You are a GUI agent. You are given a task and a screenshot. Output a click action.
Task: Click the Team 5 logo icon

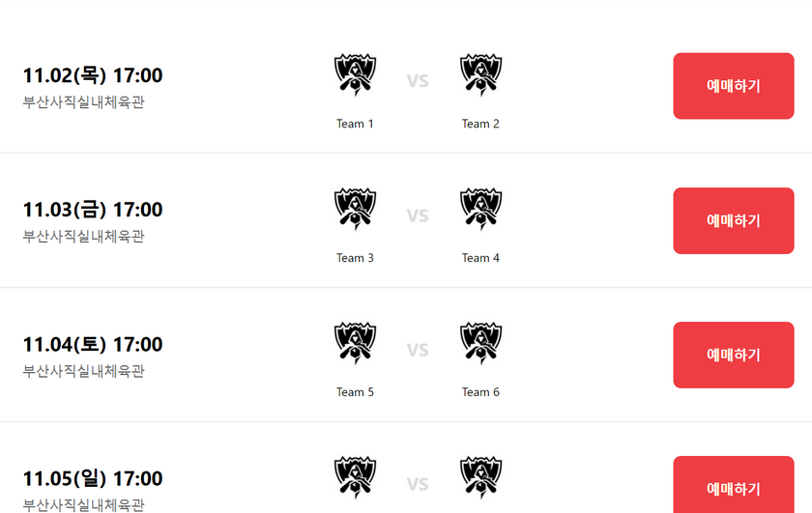(355, 343)
